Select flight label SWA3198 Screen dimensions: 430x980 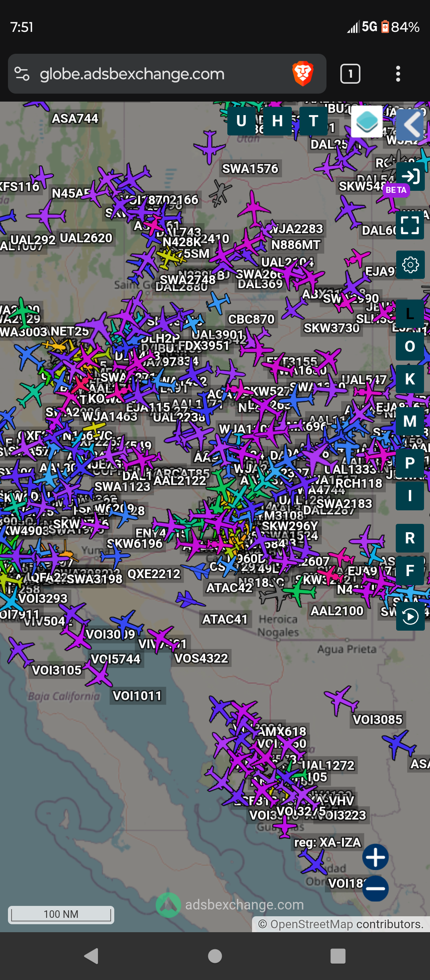pyautogui.click(x=94, y=578)
